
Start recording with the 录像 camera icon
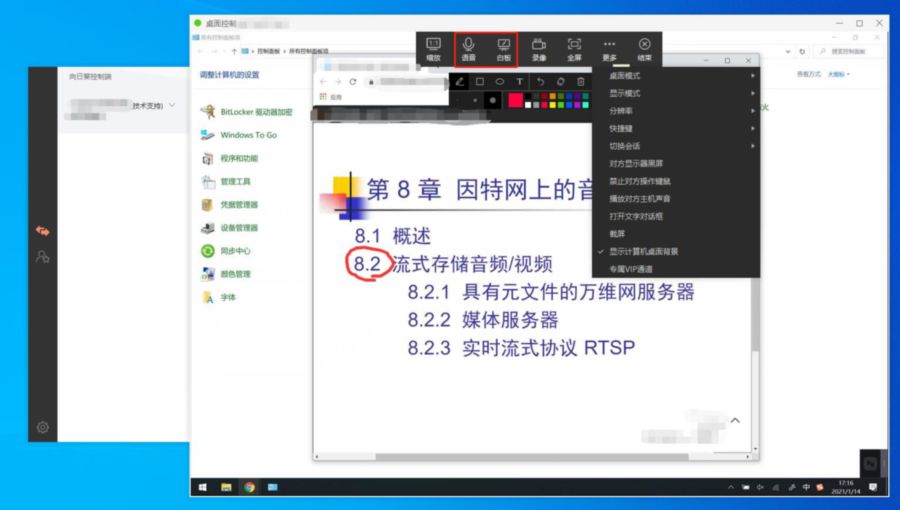click(538, 49)
